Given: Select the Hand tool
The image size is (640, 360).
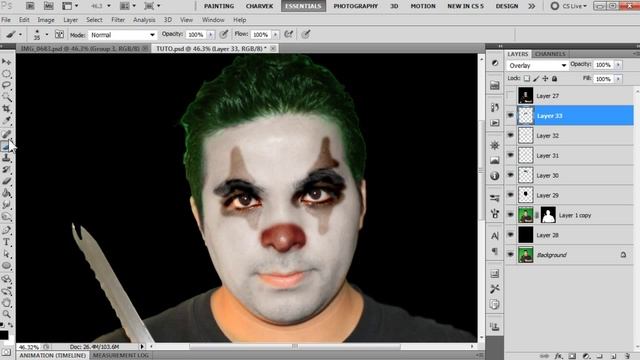Looking at the screenshot, I should pyautogui.click(x=7, y=302).
